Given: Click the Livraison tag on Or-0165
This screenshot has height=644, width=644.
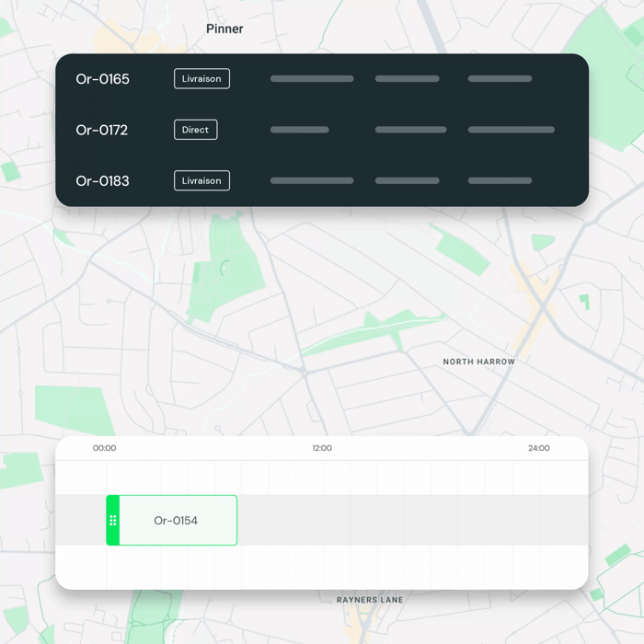Looking at the screenshot, I should (x=201, y=78).
